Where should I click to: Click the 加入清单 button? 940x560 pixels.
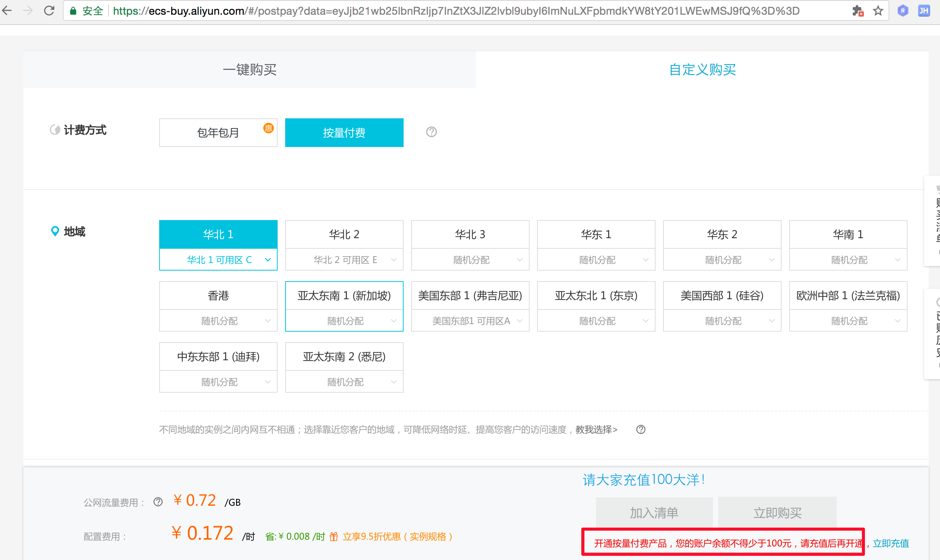click(x=654, y=513)
